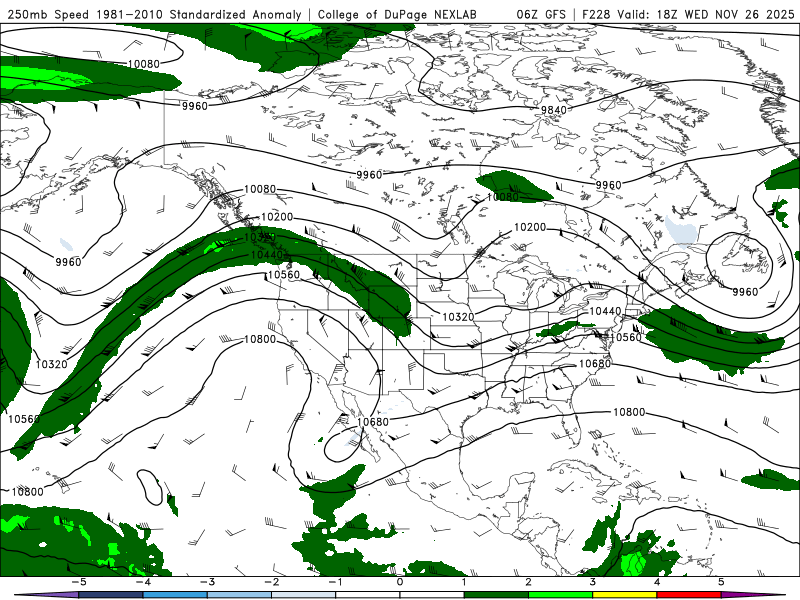Select the pale blue -2-to--1 colorbar segment
Image resolution: width=800 pixels, height=600 pixels.
[x=304, y=595]
